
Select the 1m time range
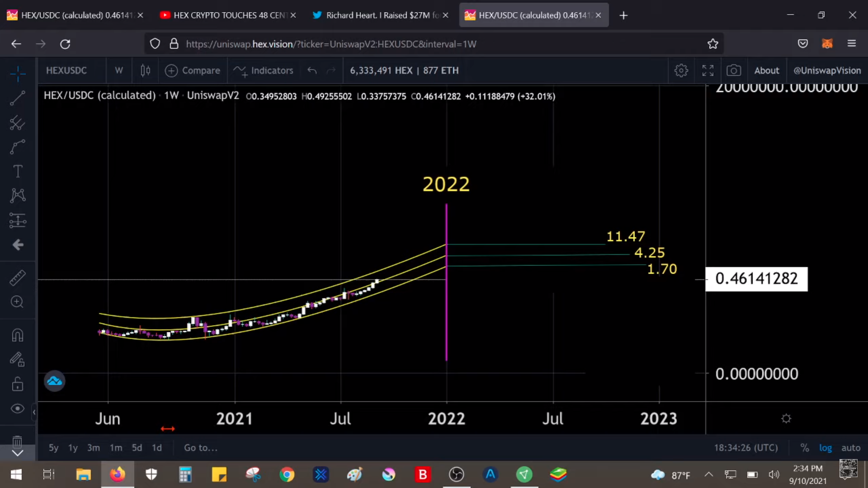click(116, 448)
